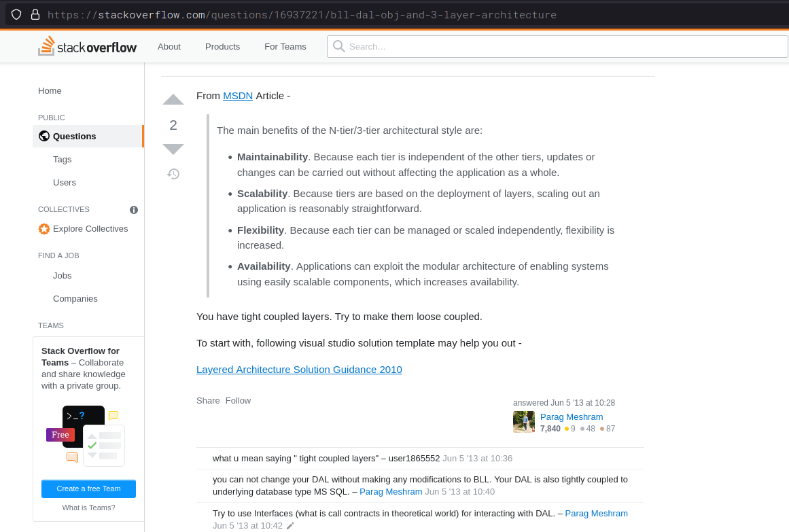Click the Share link under the answer

[x=208, y=401]
